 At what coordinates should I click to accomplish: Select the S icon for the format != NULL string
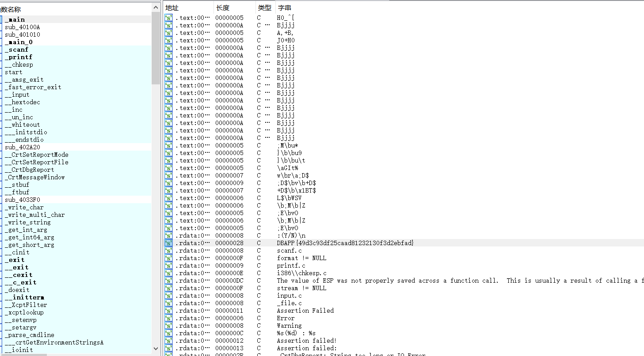pyautogui.click(x=168, y=258)
